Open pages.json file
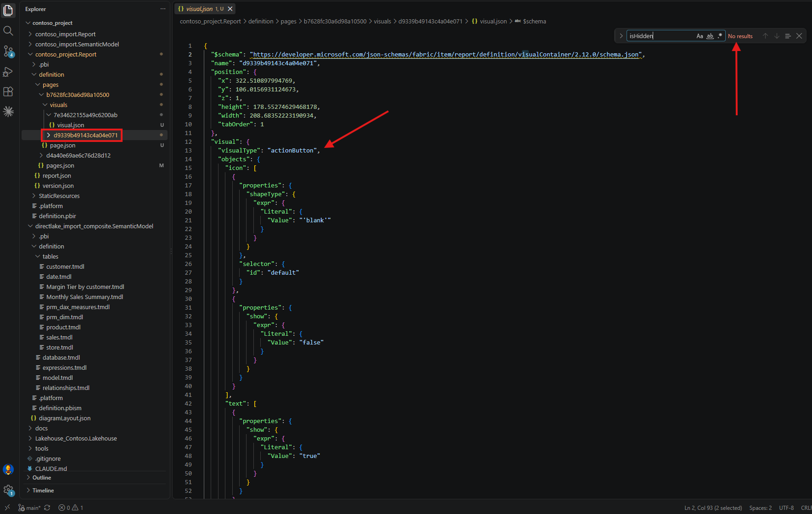This screenshot has height=514, width=812. point(60,165)
